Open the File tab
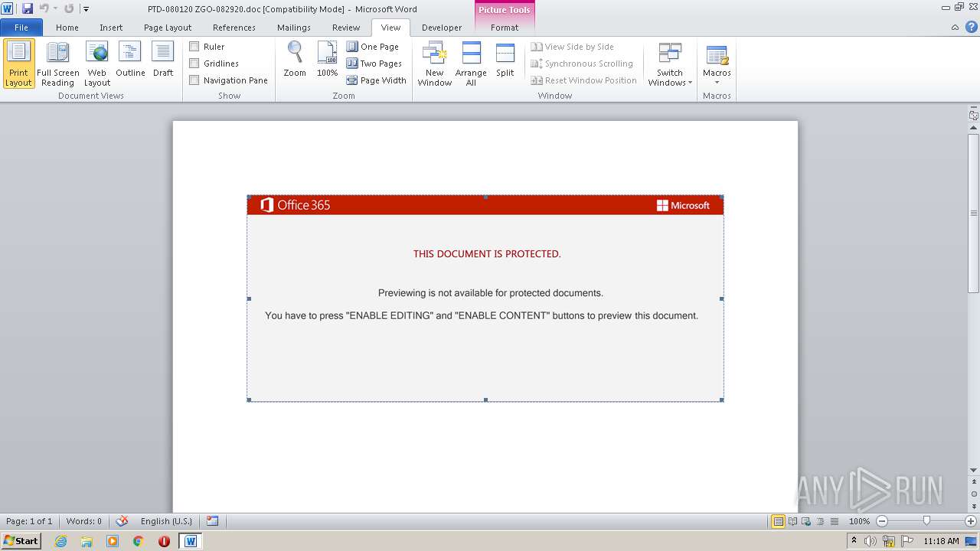 coord(21,28)
